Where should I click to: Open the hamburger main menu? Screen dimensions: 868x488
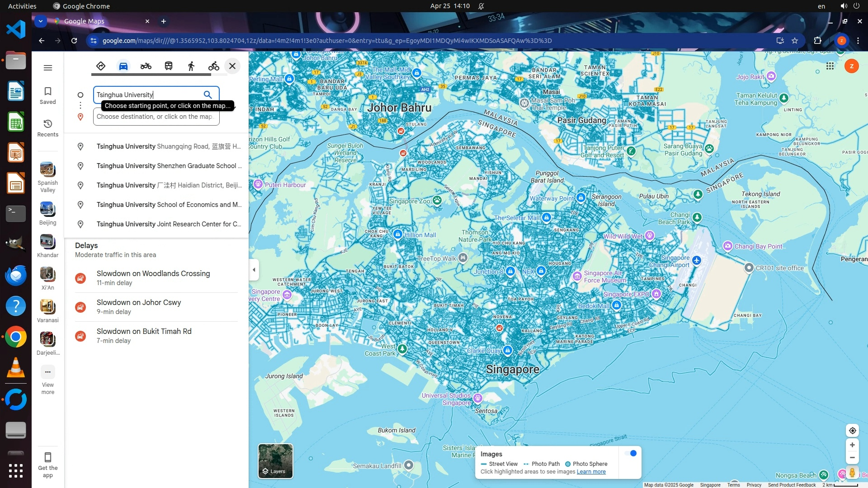click(48, 68)
